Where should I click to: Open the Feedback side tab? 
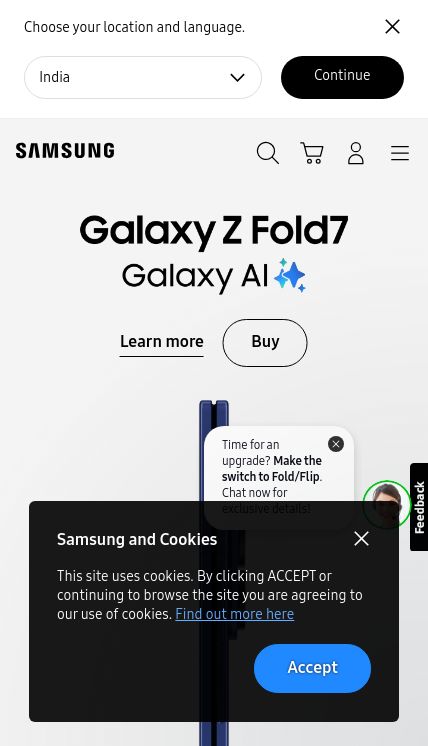(x=419, y=507)
